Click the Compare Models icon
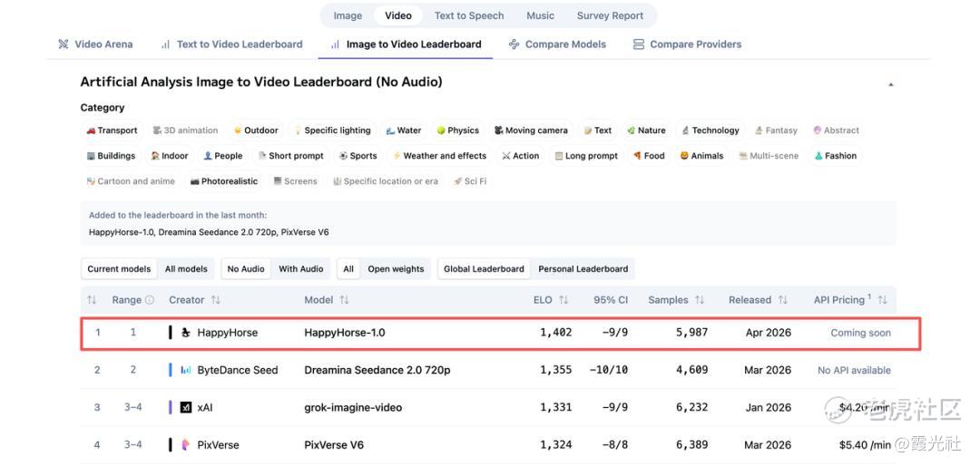This screenshot has width=980, height=466. coord(514,44)
